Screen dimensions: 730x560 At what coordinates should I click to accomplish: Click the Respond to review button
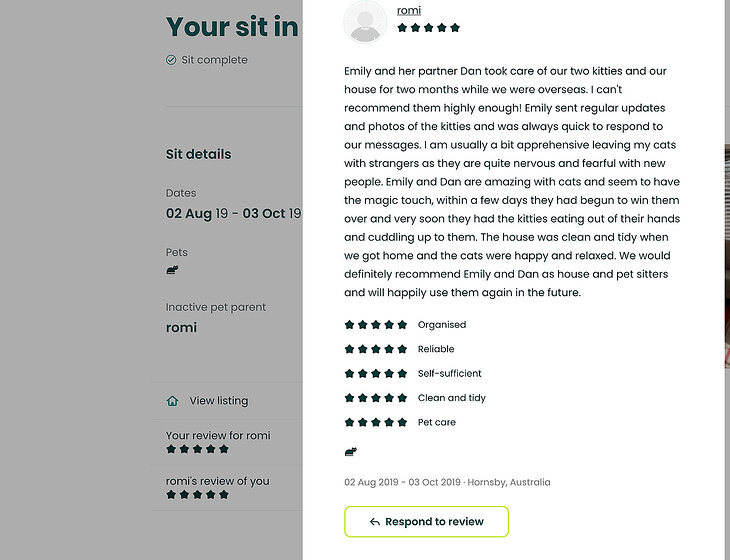[426, 522]
